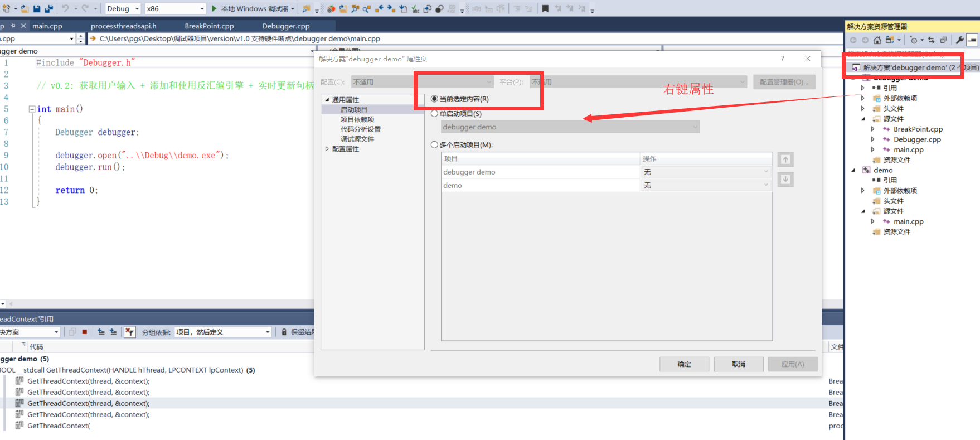The width and height of the screenshot is (980, 440).
Task: Click the red stop search icon
Action: click(x=85, y=332)
